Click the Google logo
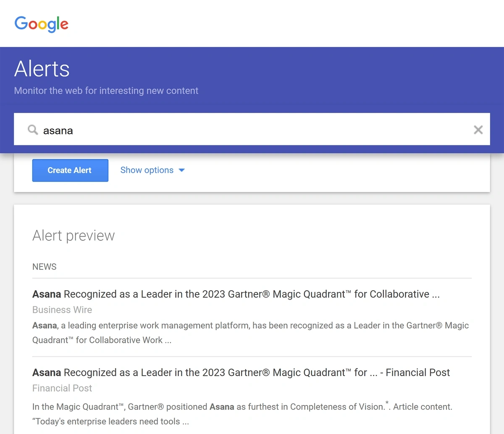504x434 pixels. (x=41, y=24)
